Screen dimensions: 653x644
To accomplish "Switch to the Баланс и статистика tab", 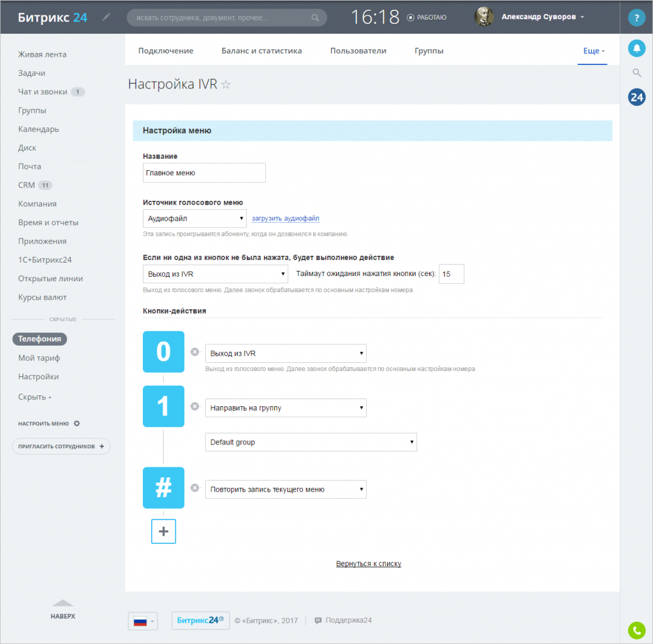I will [x=261, y=51].
